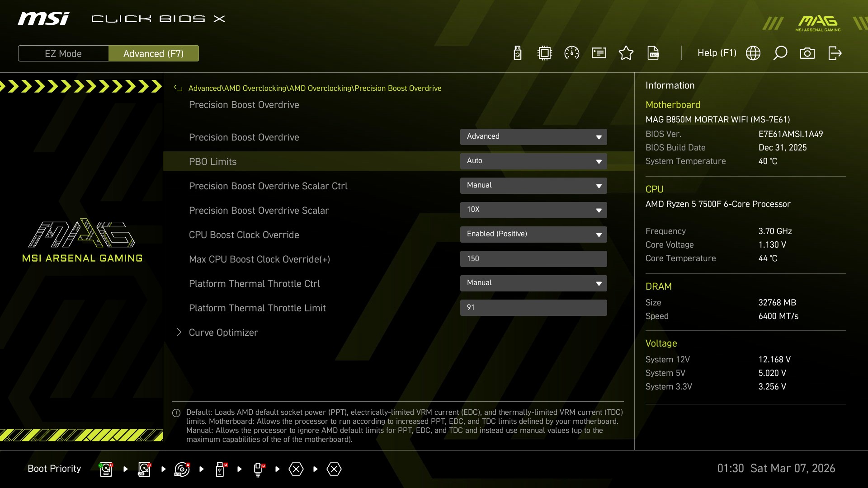Open search with magnifier icon
This screenshot has height=488, width=868.
click(x=780, y=53)
